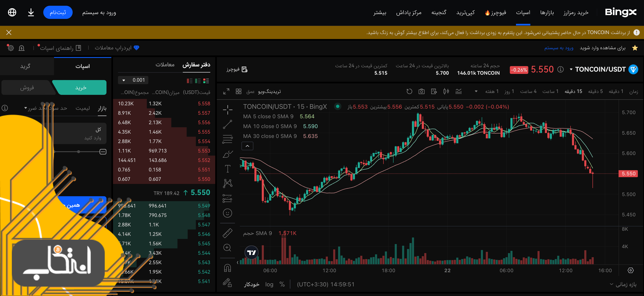Image resolution: width=644 pixels, height=296 pixels.
Task: Open the info icon beside price 5.550
Action: click(x=560, y=69)
